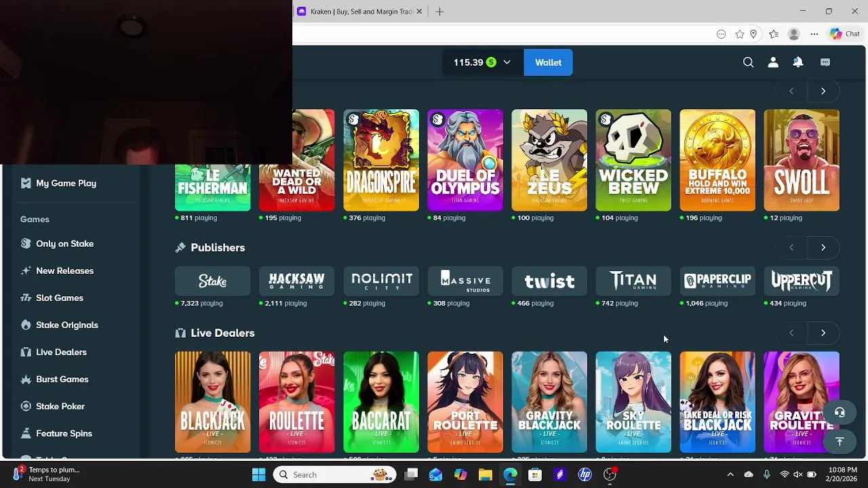Open Copilot Chat in Edge
The height and width of the screenshot is (488, 868).
pos(845,34)
